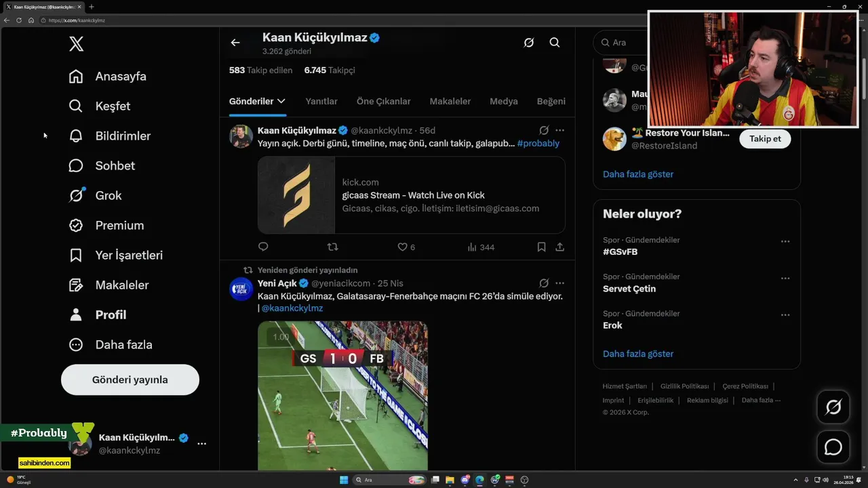Viewport: 868px width, 488px height.
Task: Open more options for #GSvFB trend
Action: click(785, 241)
